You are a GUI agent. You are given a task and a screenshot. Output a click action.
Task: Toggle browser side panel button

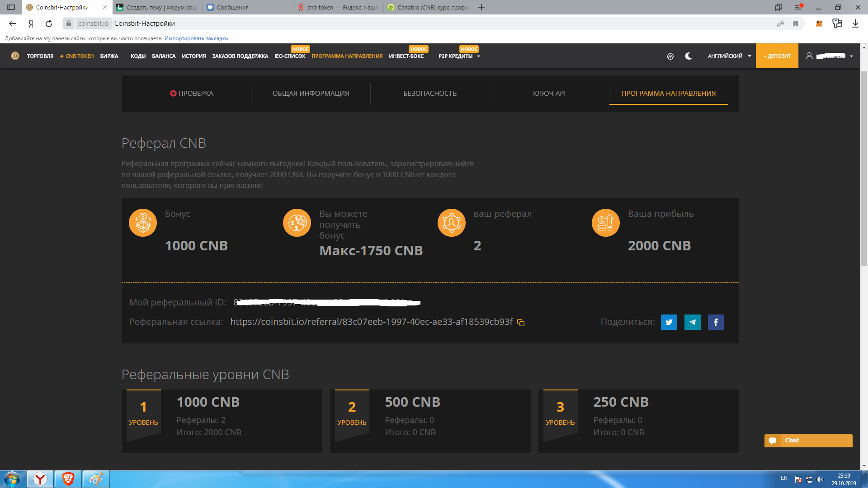coord(11,7)
